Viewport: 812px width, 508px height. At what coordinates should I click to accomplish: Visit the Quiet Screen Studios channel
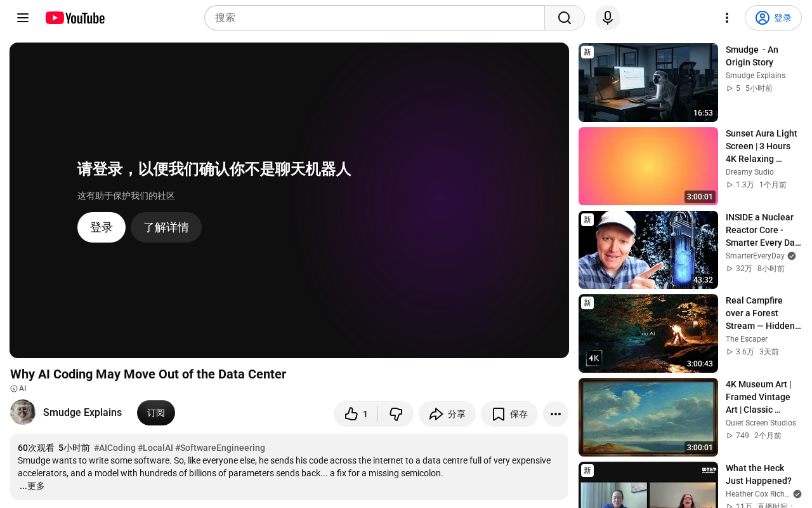pyautogui.click(x=761, y=423)
